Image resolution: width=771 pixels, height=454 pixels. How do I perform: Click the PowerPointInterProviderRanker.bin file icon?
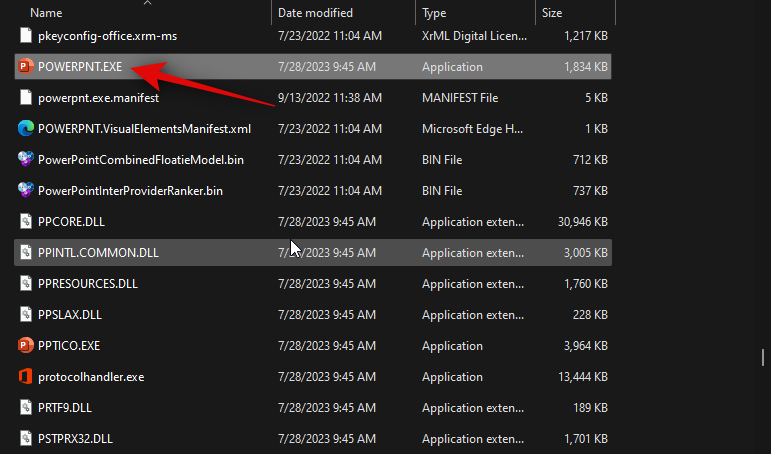pos(26,190)
